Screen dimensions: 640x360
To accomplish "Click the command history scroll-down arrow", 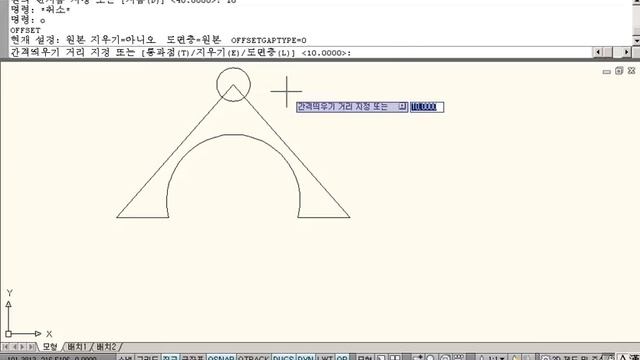I will pyautogui.click(x=636, y=40).
